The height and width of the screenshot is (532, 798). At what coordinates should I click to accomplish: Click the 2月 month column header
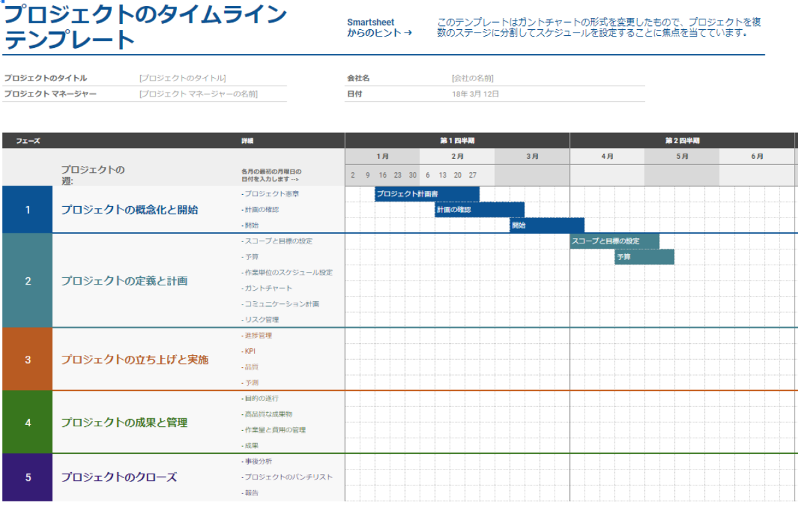click(457, 156)
